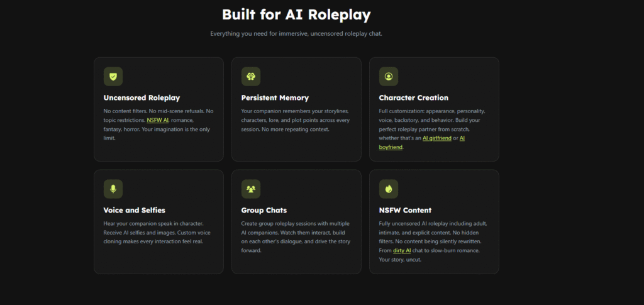Click the people icon for Group Chats
644x305 pixels.
250,189
